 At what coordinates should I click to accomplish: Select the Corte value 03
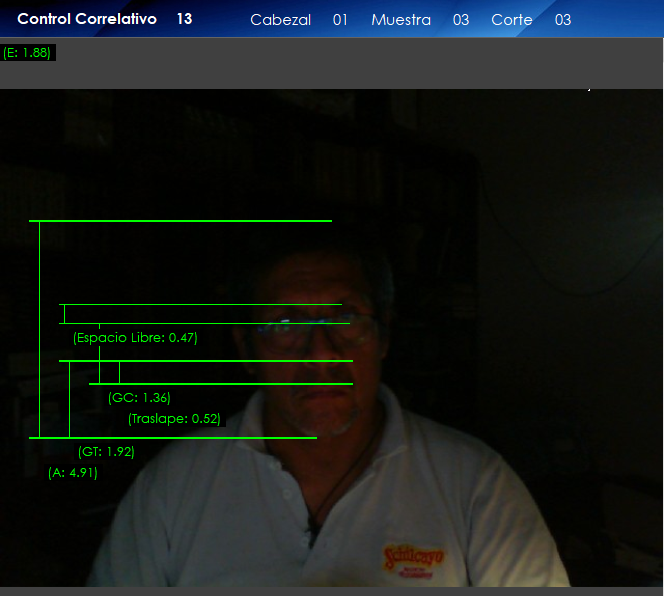pos(563,20)
